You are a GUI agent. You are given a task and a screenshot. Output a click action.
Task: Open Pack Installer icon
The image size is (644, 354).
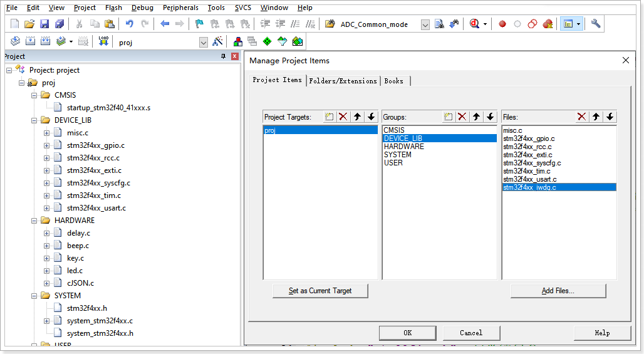pyautogui.click(x=298, y=41)
